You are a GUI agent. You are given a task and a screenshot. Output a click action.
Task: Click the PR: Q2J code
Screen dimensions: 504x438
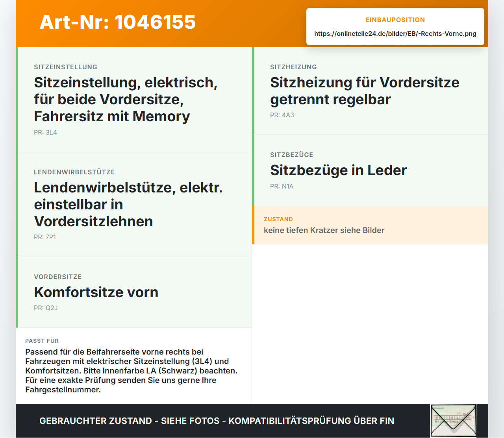coord(46,308)
